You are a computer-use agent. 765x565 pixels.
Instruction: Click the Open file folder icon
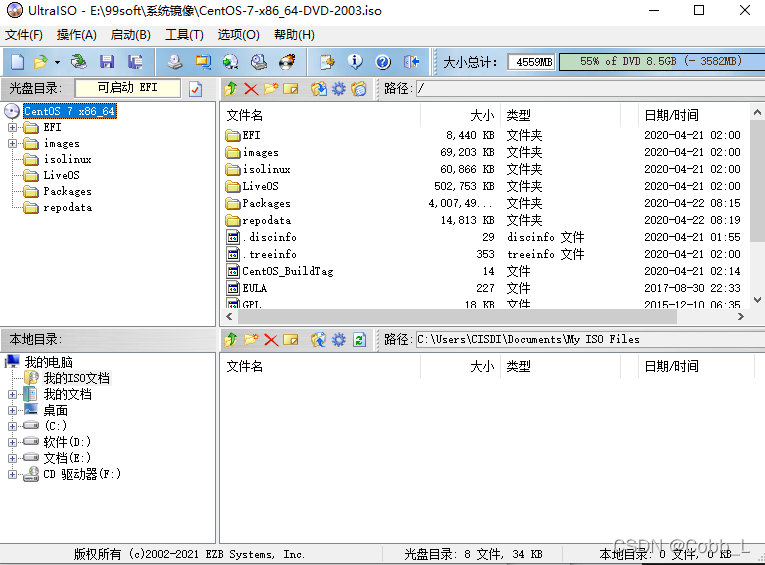coord(41,62)
